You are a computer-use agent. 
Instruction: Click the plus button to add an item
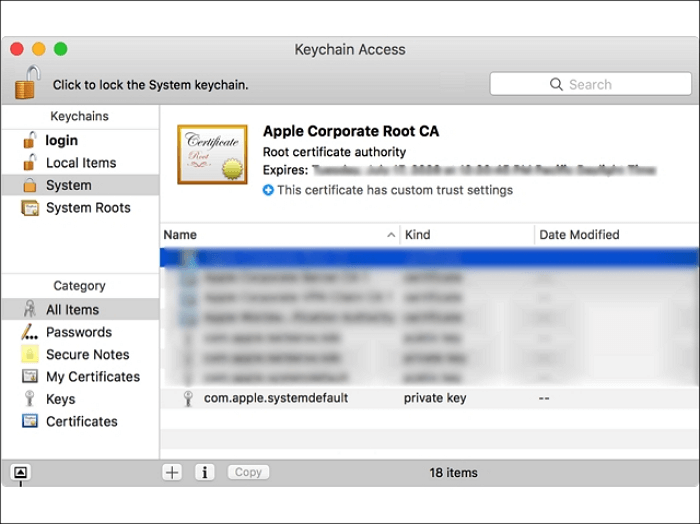[172, 472]
